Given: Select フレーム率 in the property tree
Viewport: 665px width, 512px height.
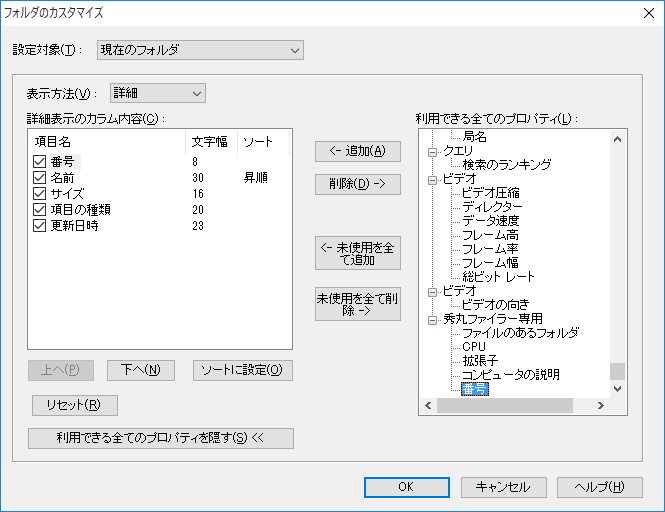Looking at the screenshot, I should click(489, 249).
